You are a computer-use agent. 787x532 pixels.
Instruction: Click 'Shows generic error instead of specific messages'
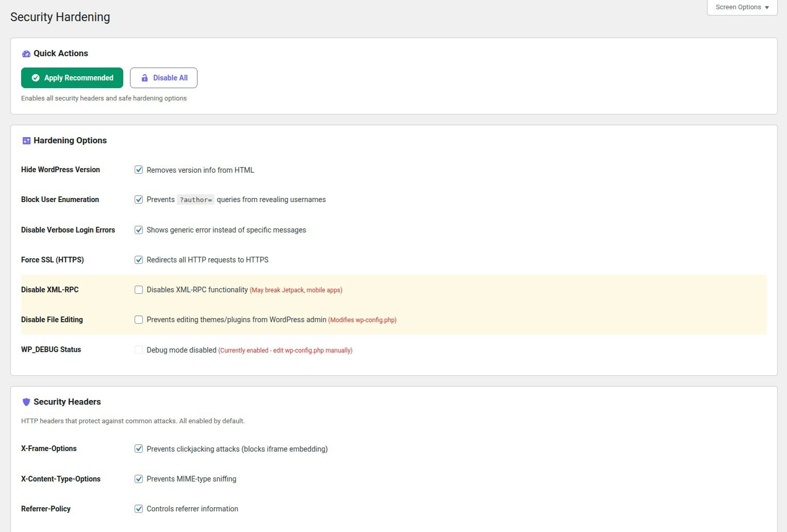[226, 230]
